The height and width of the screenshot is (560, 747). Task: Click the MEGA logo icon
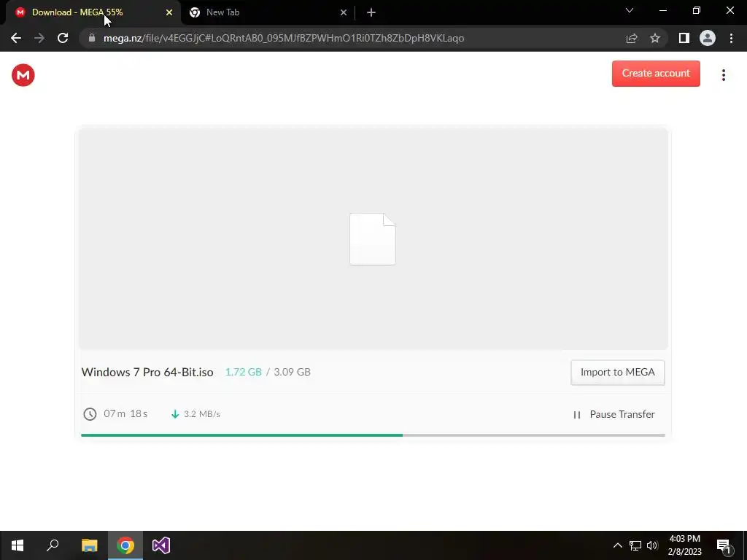(x=23, y=75)
